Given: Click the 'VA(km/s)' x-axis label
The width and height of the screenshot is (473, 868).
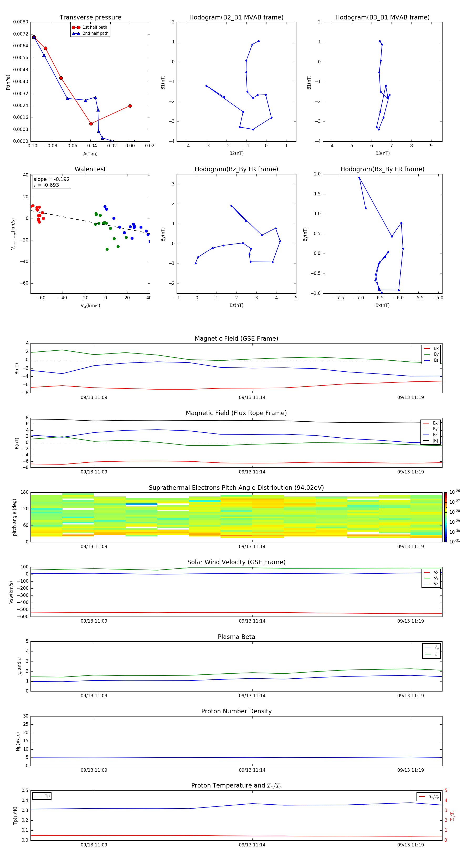Looking at the screenshot, I should click(x=90, y=306).
